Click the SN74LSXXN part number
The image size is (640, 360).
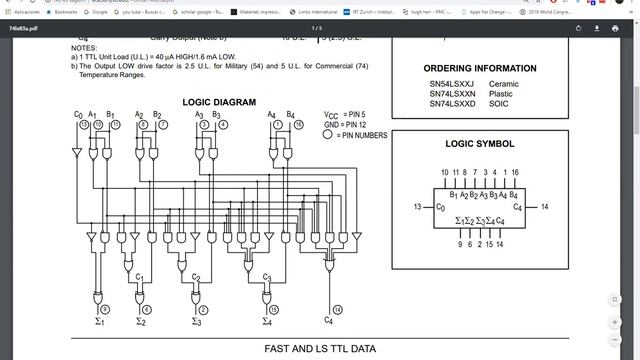[x=452, y=94]
